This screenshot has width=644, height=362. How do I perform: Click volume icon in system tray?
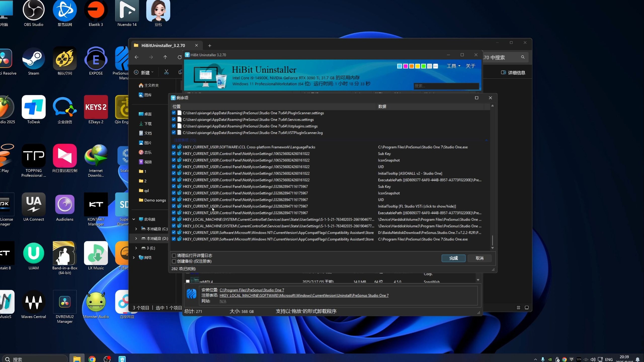pyautogui.click(x=593, y=359)
